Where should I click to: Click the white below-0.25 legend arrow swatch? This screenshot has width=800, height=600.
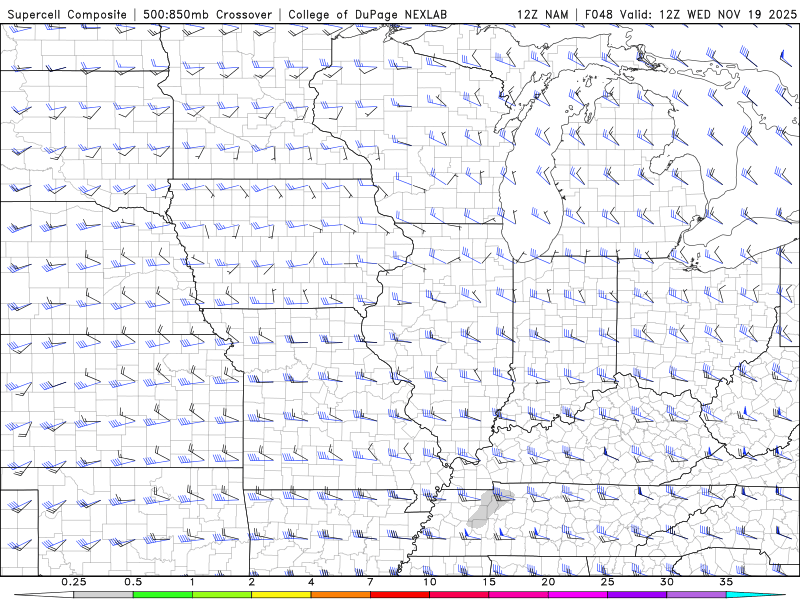coord(44,595)
